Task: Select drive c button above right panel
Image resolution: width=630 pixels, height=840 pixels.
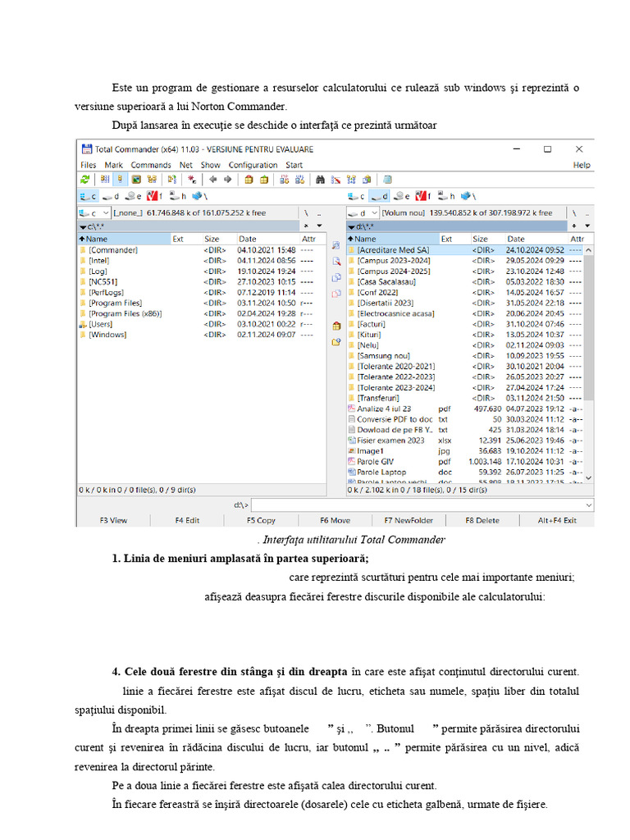Action: coord(356,197)
